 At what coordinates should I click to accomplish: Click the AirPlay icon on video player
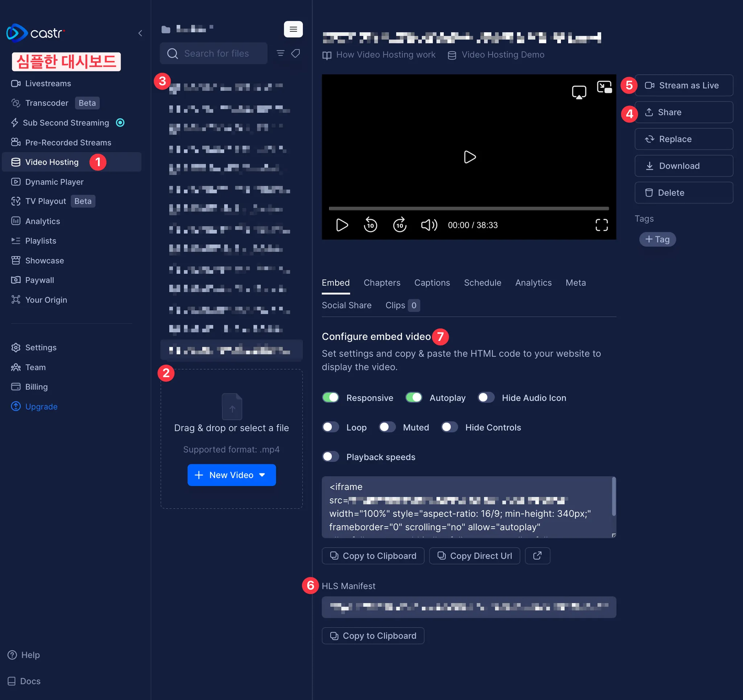[579, 92]
